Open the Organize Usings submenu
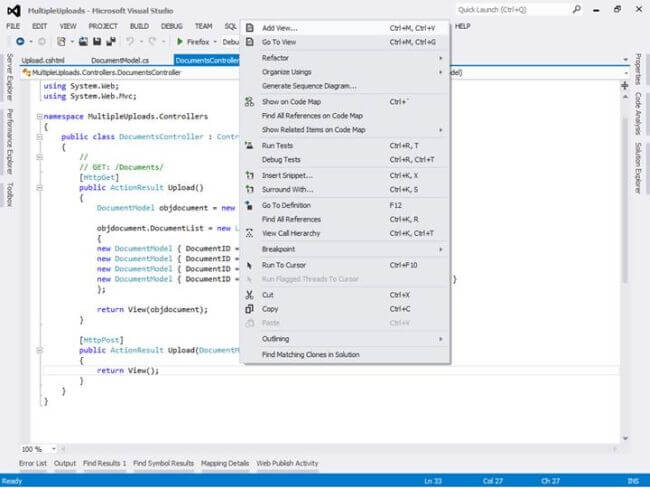Image resolution: width=650 pixels, height=488 pixels. click(x=347, y=72)
